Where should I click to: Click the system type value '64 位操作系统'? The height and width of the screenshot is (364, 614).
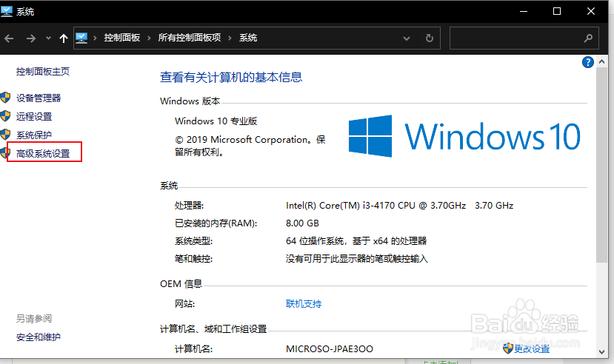coord(315,241)
